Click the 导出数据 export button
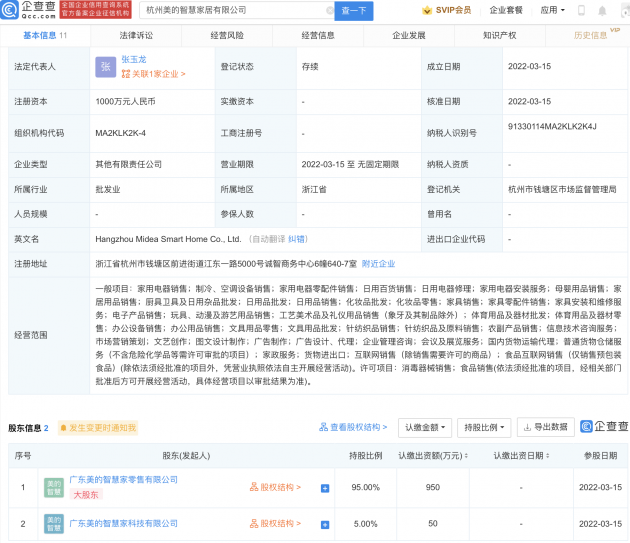 546,427
